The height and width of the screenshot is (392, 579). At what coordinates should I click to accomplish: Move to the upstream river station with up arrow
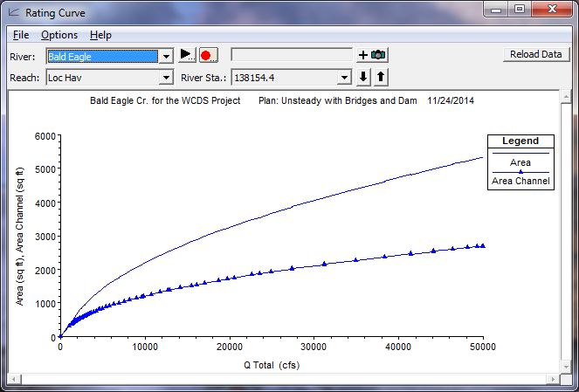(x=380, y=78)
